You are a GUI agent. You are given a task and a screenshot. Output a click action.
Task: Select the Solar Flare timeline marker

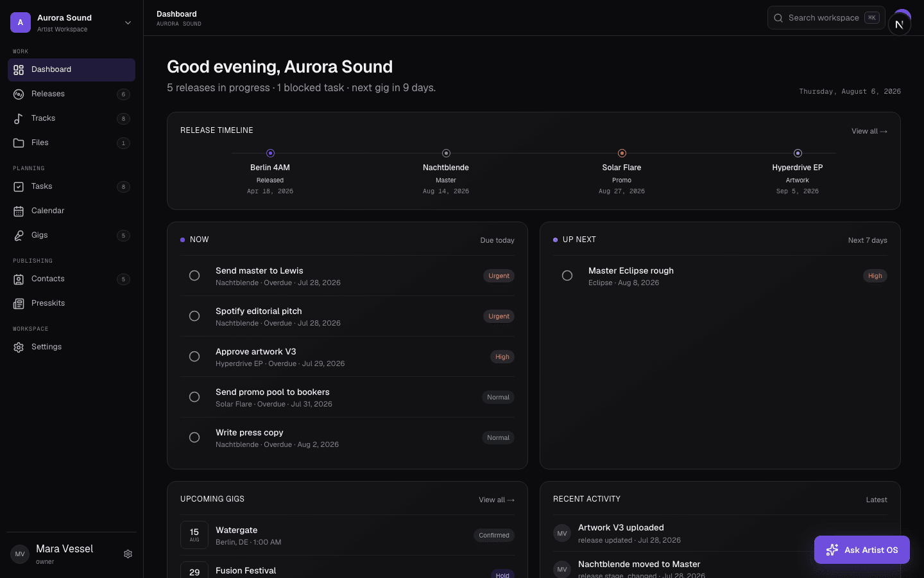coord(622,153)
